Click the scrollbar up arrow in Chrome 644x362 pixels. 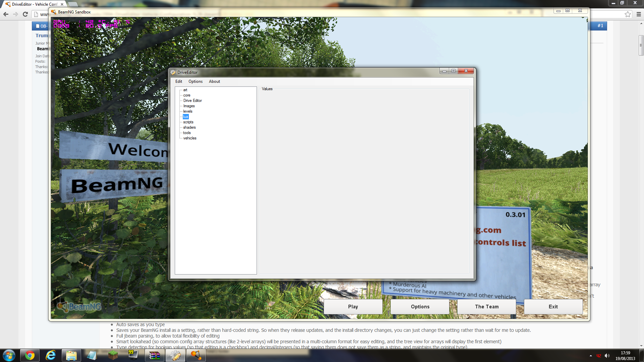pyautogui.click(x=641, y=23)
